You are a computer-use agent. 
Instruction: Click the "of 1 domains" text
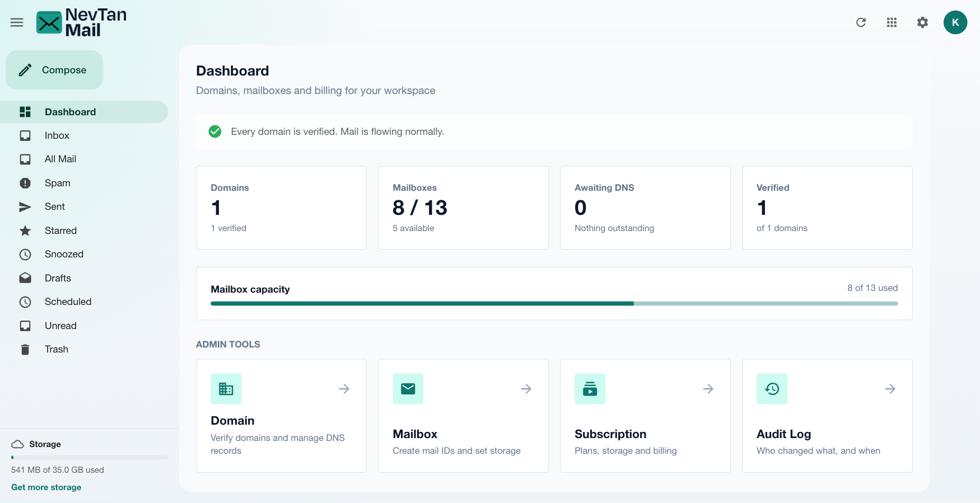(x=782, y=228)
